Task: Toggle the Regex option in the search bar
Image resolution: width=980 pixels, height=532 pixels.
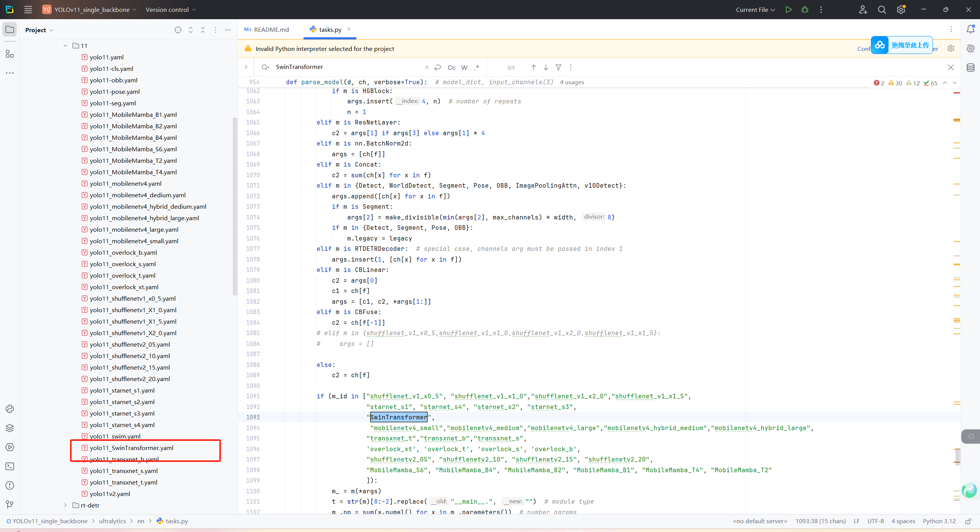Action: point(477,67)
